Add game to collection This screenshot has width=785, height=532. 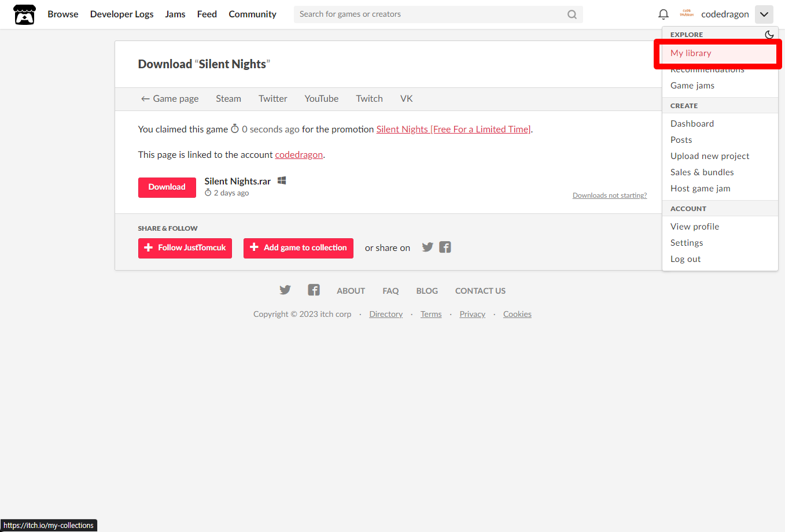(298, 248)
